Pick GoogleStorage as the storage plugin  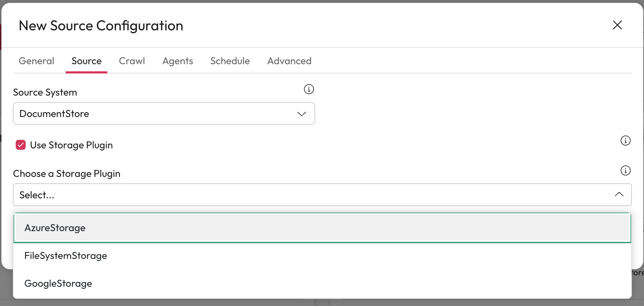click(x=58, y=284)
